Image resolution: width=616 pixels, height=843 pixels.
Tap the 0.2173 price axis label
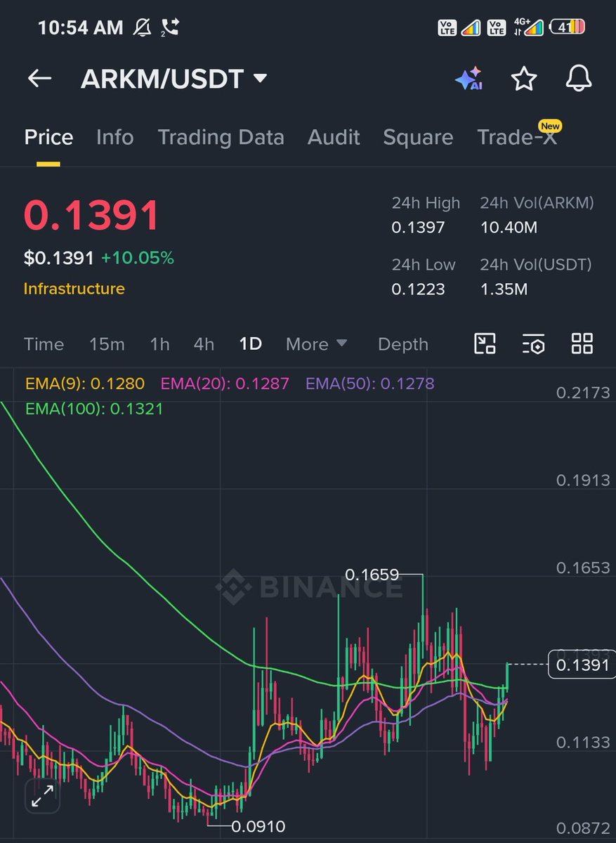pyautogui.click(x=583, y=393)
